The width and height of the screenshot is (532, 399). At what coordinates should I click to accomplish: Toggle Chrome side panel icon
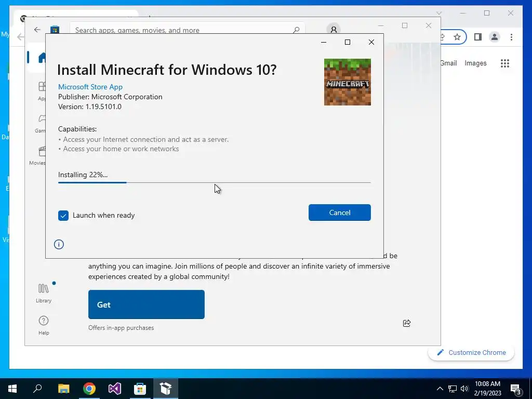[x=478, y=37]
